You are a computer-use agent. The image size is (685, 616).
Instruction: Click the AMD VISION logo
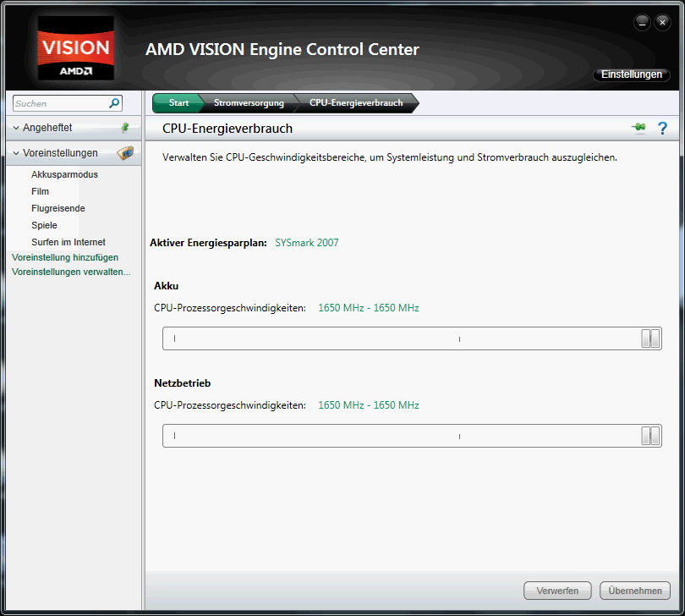[x=75, y=48]
